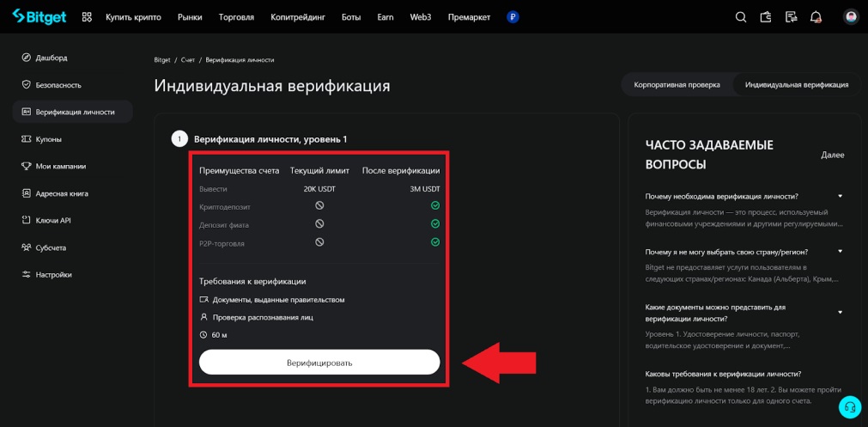868x427 pixels.
Task: Click the blue ruble currency icon
Action: point(513,17)
